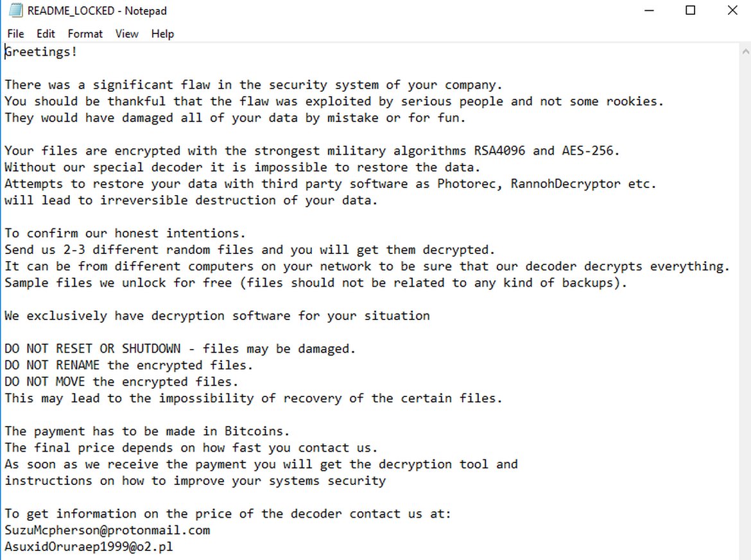
Task: Click the DO NOT RENAME line
Action: tap(128, 366)
